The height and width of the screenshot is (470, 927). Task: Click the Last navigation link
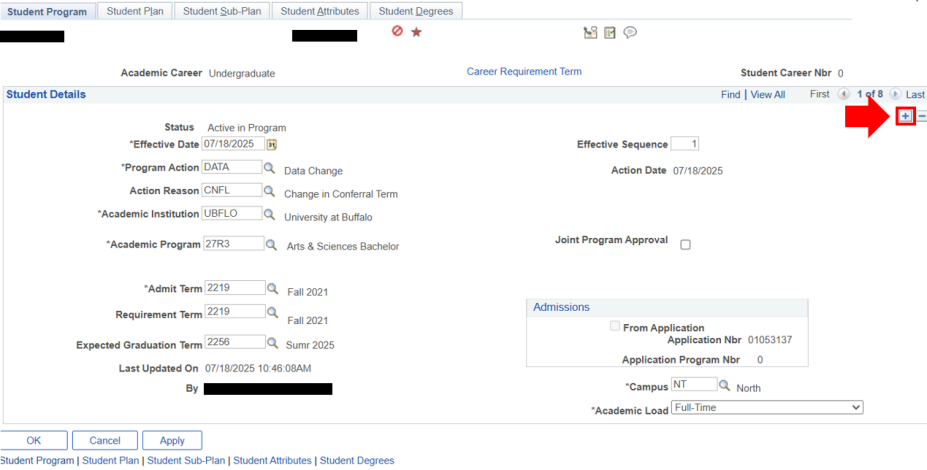(915, 95)
